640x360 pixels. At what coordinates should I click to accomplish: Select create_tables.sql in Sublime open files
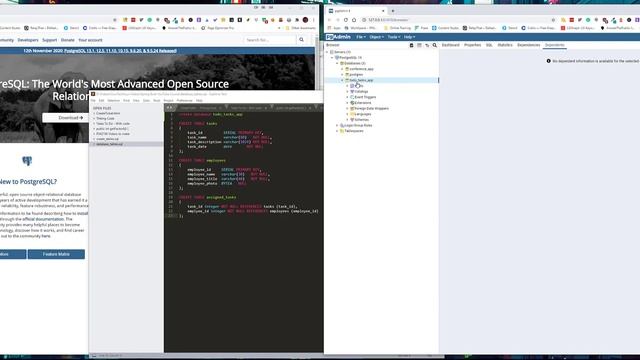click(x=107, y=139)
